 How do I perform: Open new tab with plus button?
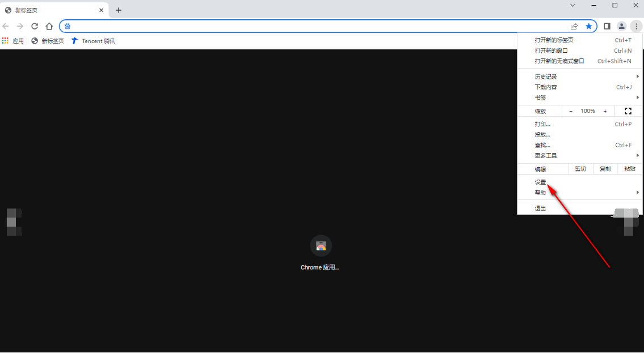point(119,10)
